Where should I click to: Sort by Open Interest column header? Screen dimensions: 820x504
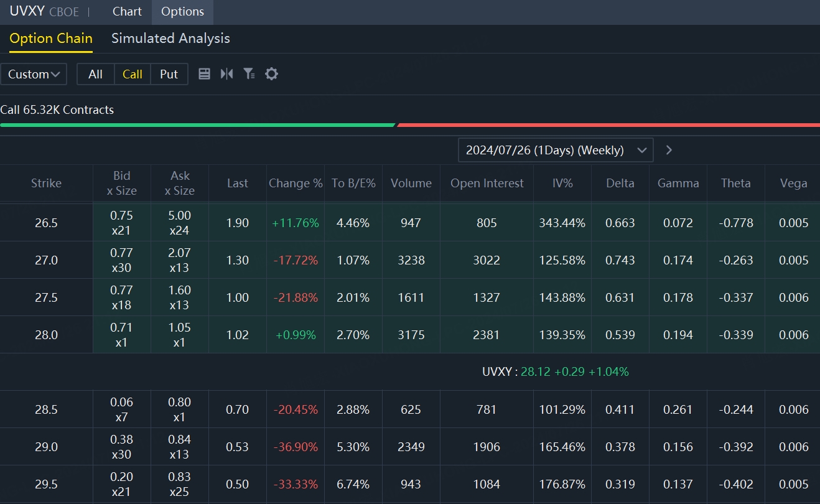click(x=487, y=184)
